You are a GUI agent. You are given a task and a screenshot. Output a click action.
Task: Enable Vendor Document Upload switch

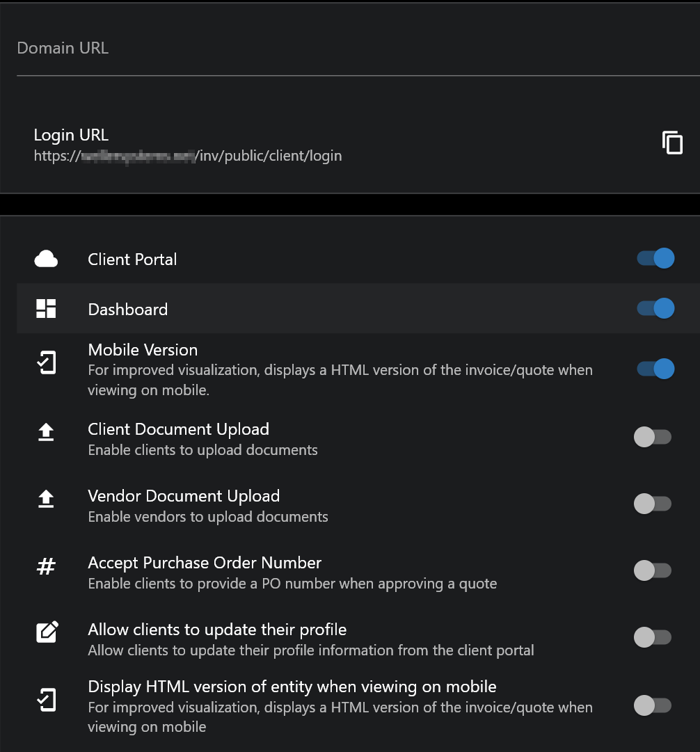point(652,504)
